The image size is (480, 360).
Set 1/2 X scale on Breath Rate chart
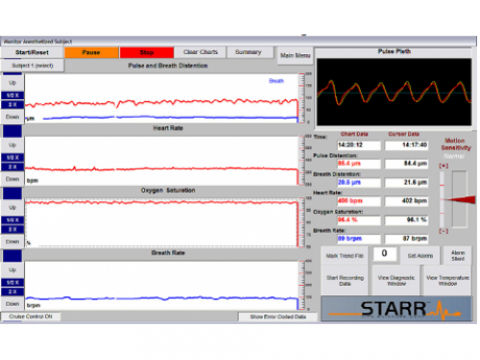coord(13,282)
